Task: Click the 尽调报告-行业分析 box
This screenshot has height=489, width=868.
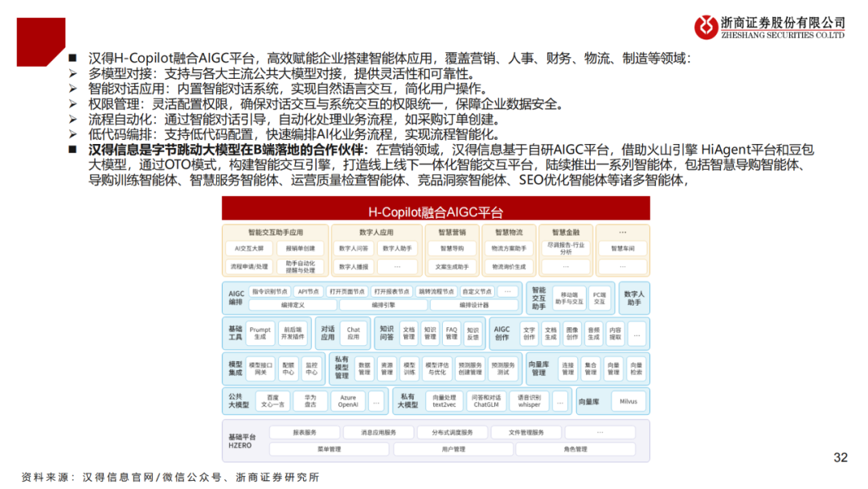Action: 566,249
